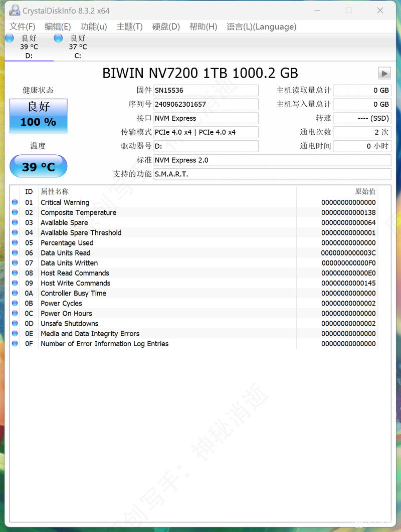This screenshot has width=401, height=532.
Task: Open the 语言(L)(Language) menu
Action: point(262,27)
